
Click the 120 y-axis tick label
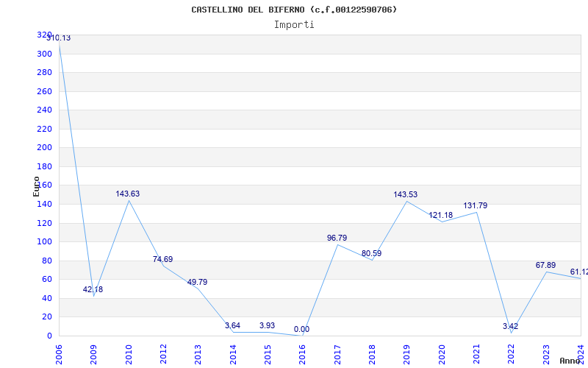pyautogui.click(x=44, y=223)
